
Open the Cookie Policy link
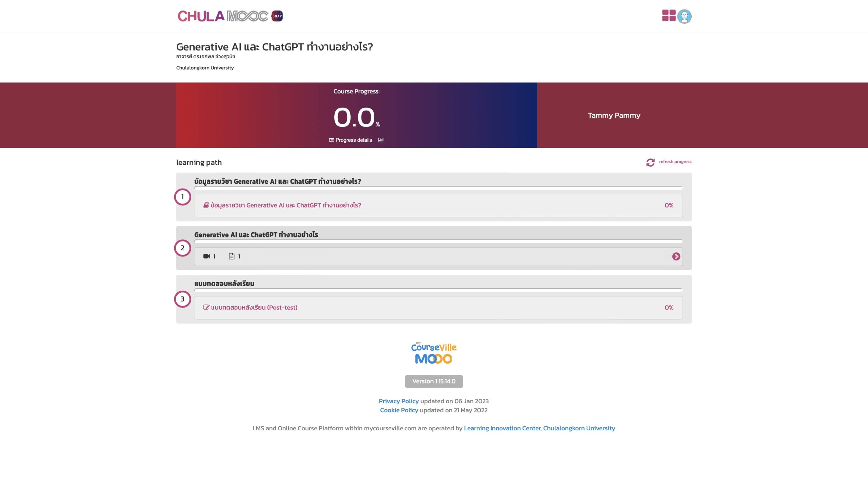point(399,410)
